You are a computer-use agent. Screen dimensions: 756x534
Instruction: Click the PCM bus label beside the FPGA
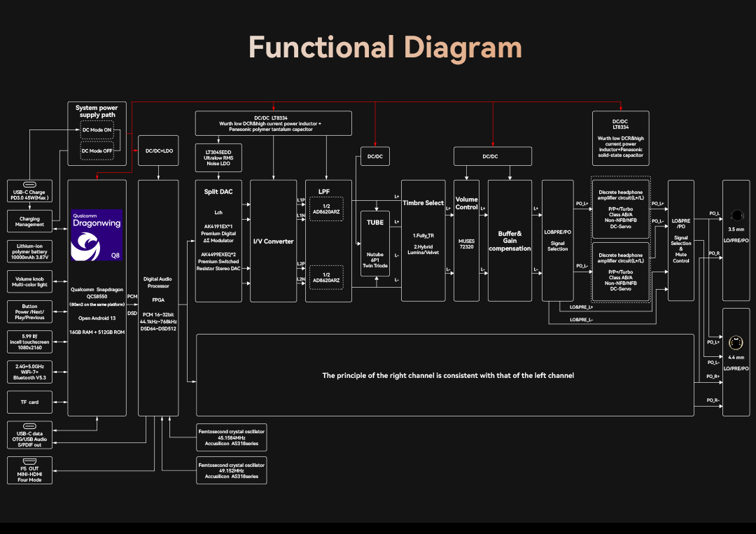point(132,297)
